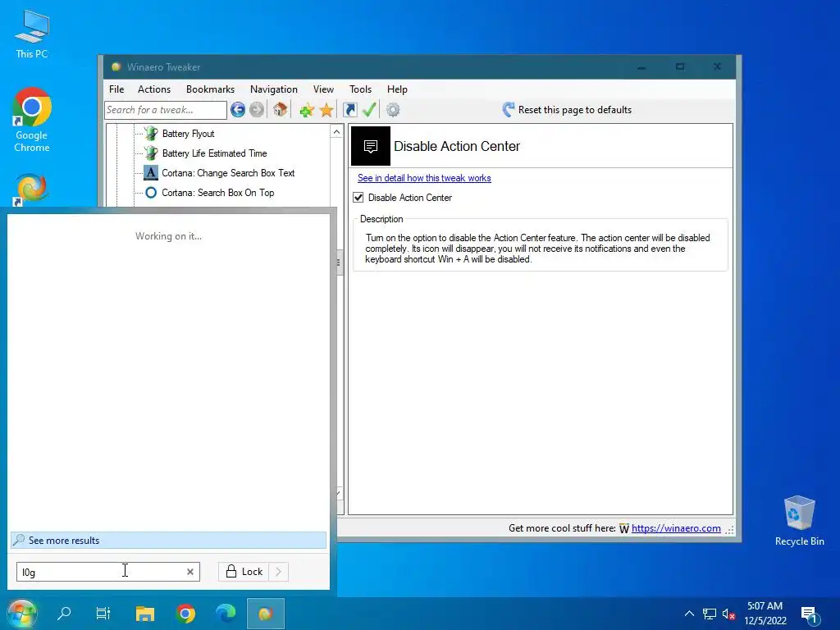Screen dimensions: 840x630
Task: Clear the Start search box with X
Action: (190, 572)
